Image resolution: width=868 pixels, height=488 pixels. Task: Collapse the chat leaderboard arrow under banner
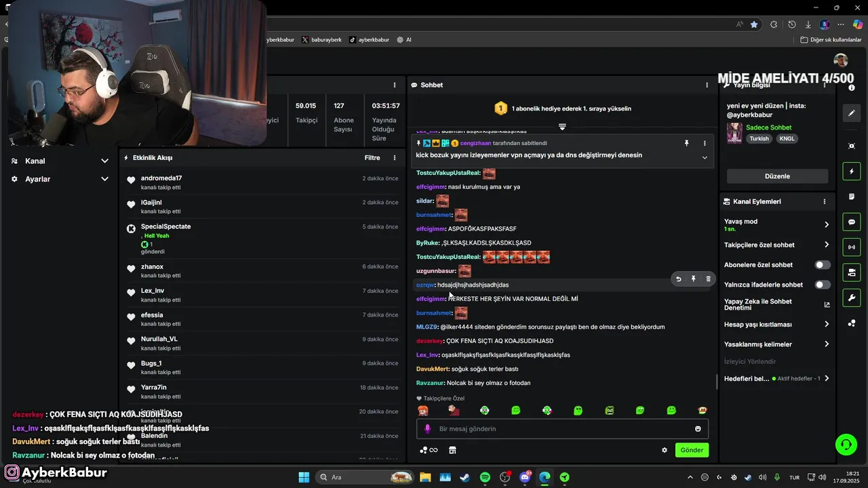[x=562, y=127]
